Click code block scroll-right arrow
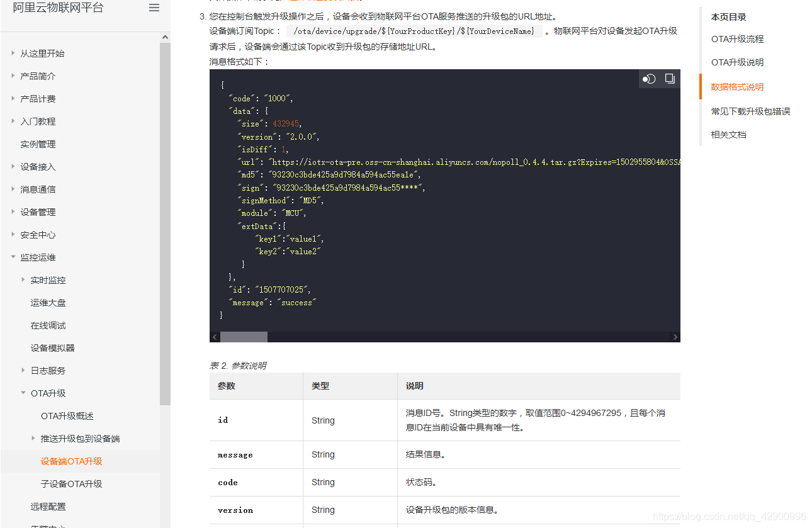 (675, 337)
